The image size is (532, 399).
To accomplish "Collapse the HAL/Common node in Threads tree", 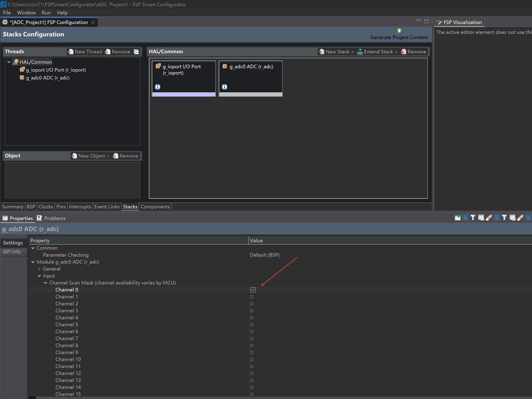I will pos(9,62).
